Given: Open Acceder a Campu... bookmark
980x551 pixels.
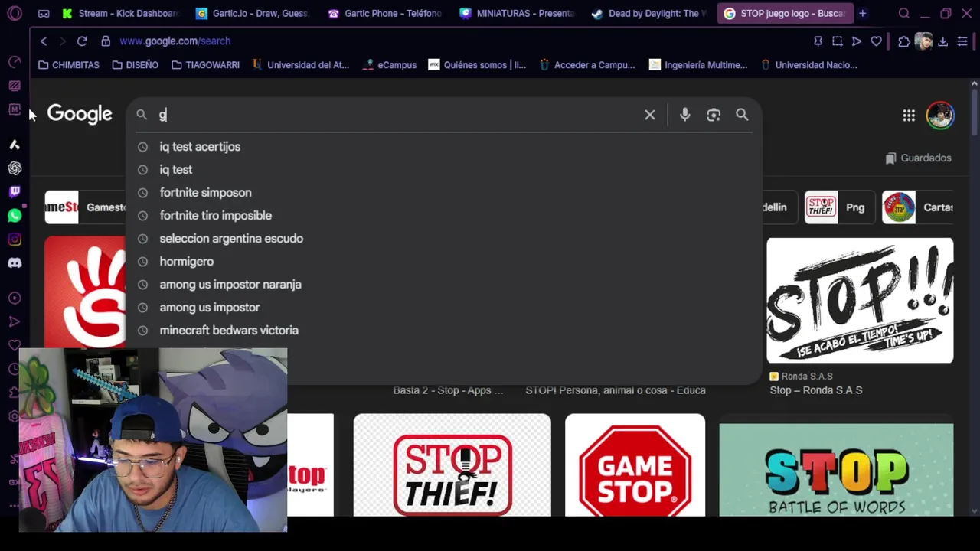Looking at the screenshot, I should pyautogui.click(x=587, y=65).
